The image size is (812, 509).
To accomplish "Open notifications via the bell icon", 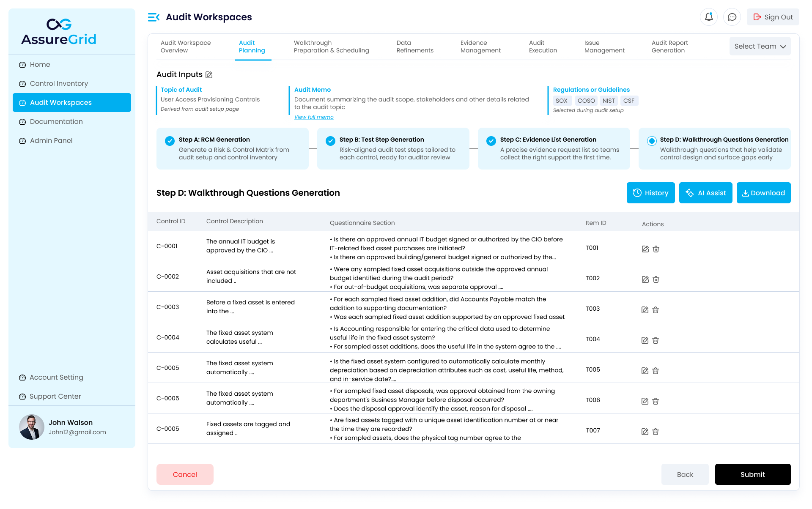I will [709, 17].
